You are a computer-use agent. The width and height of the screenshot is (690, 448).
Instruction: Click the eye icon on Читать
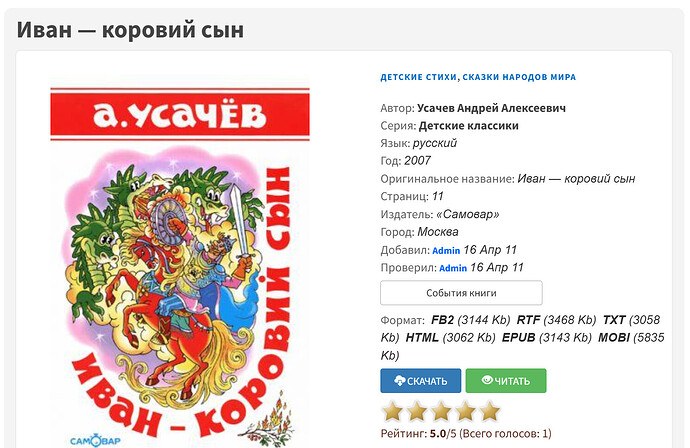click(487, 380)
